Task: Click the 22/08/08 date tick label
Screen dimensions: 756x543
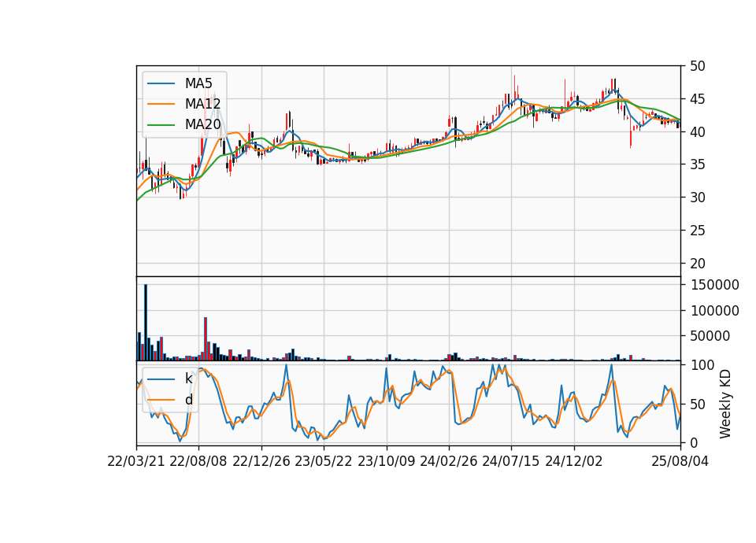Action: [x=198, y=462]
